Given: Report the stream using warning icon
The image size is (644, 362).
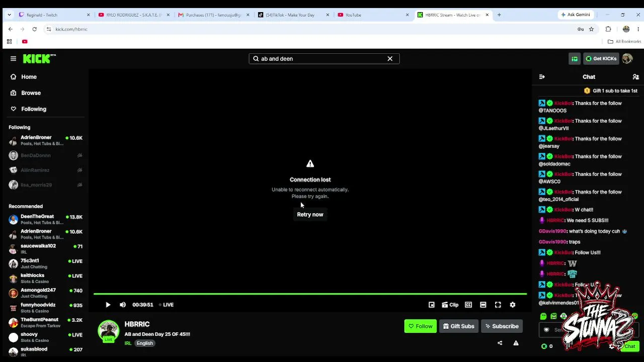Looking at the screenshot, I should click(x=516, y=343).
